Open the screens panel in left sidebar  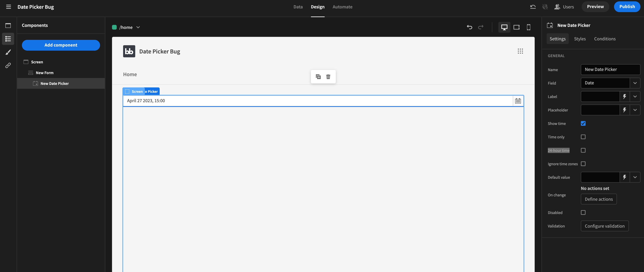[8, 25]
